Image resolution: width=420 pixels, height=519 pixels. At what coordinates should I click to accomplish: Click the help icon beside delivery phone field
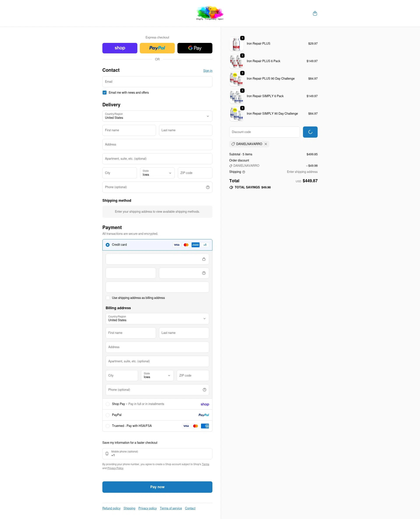pos(208,187)
